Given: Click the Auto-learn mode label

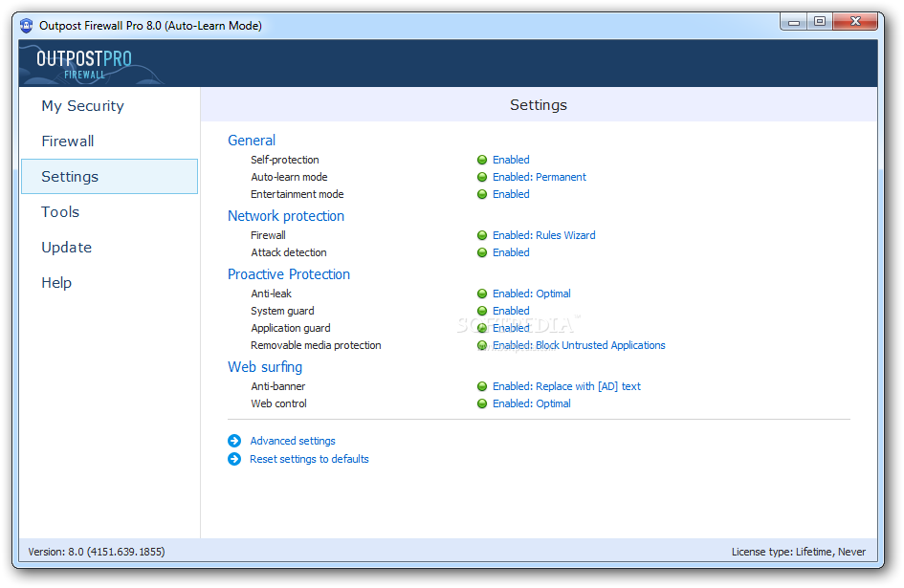Looking at the screenshot, I should tap(289, 177).
